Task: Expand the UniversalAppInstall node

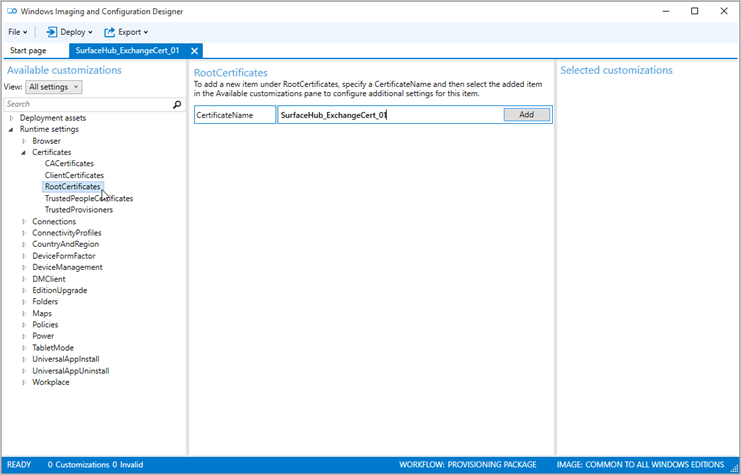Action: pos(24,359)
